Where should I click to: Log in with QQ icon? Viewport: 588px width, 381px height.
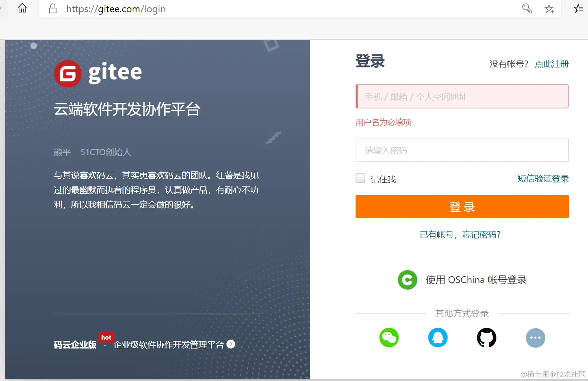[438, 338]
